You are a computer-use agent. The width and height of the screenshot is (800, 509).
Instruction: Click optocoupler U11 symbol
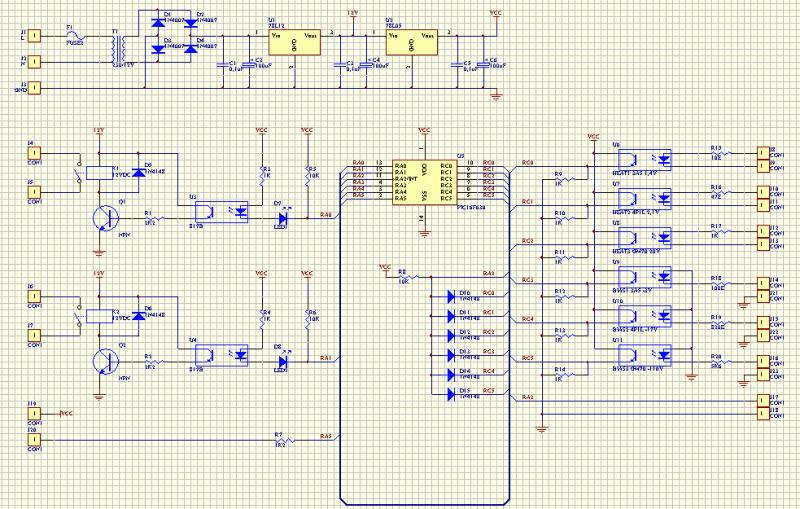(647, 354)
